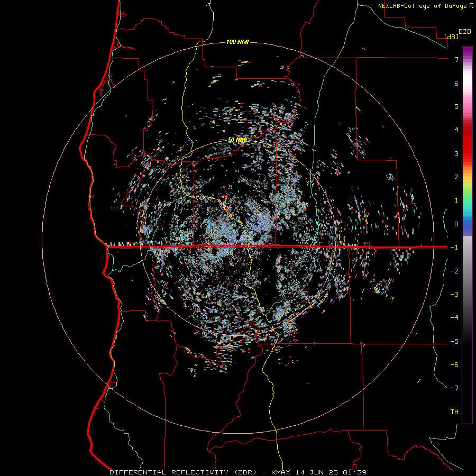Click the -1 value on the color scale
The height and width of the screenshot is (476, 476).
[x=454, y=248]
